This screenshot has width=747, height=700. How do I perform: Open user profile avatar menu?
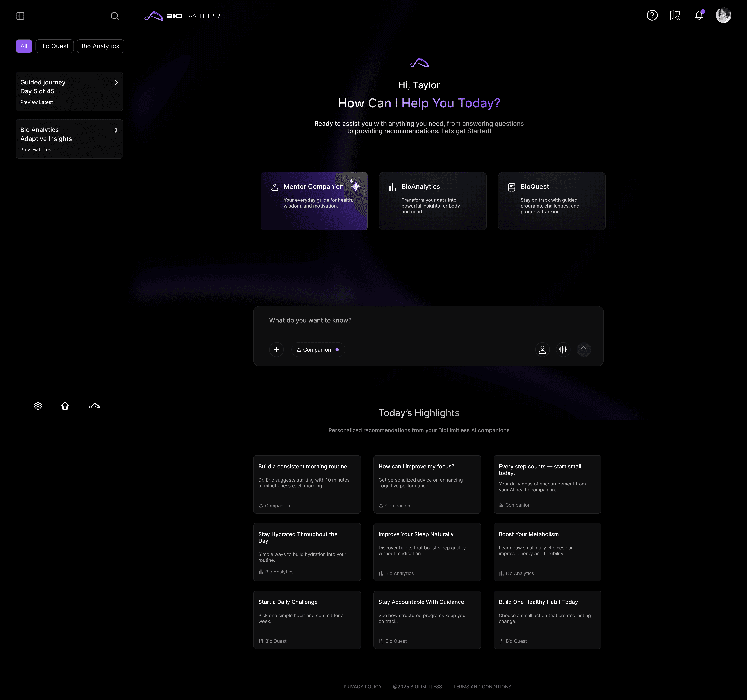click(x=723, y=15)
